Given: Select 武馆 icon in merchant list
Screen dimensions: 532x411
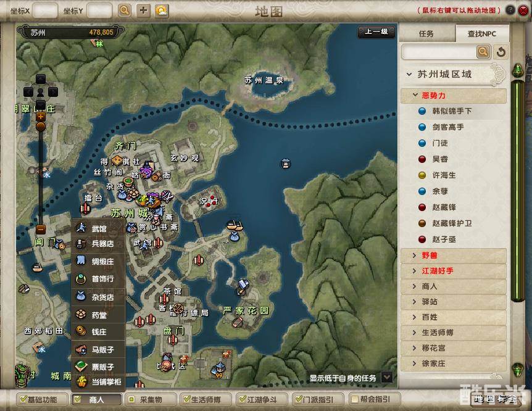Looking at the screenshot, I should (81, 228).
